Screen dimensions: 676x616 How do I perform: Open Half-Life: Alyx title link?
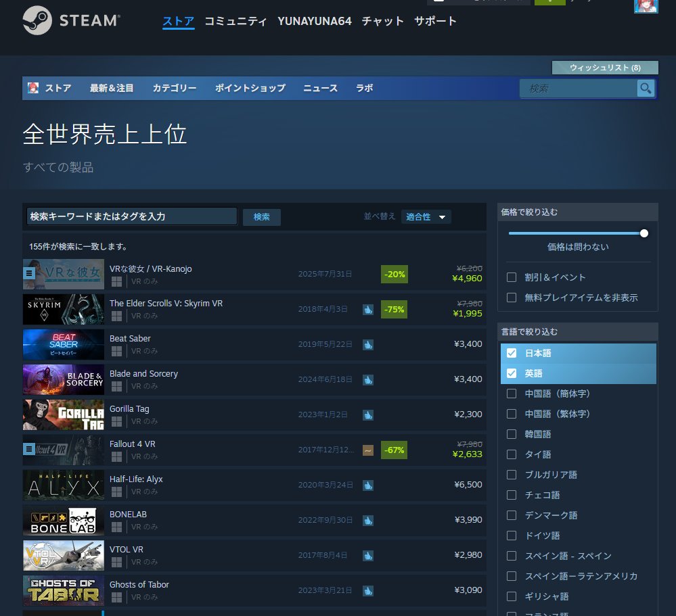(x=136, y=479)
